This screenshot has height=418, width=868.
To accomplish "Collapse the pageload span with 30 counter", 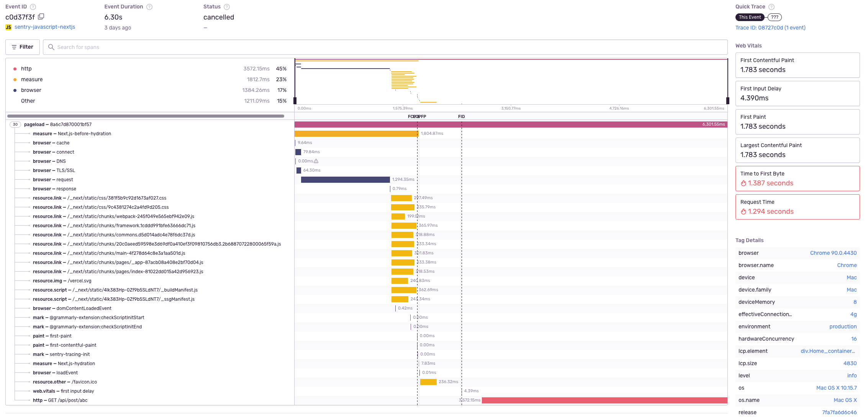I will click(15, 125).
